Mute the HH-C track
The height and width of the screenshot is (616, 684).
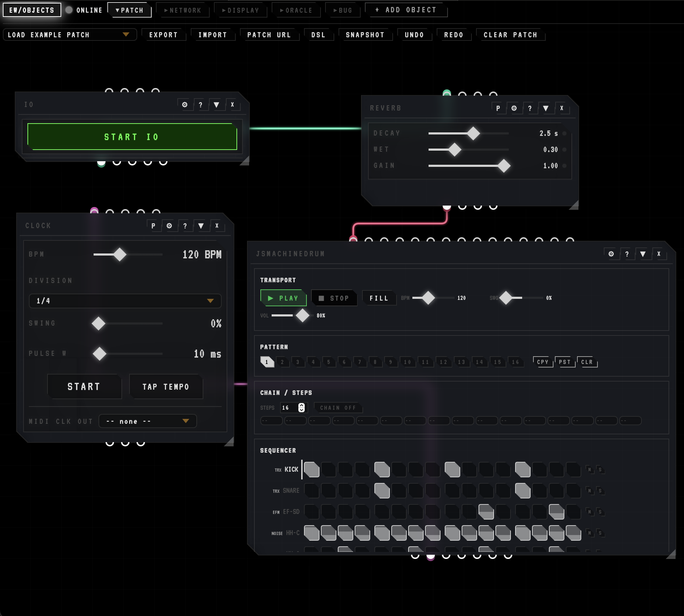click(x=590, y=533)
